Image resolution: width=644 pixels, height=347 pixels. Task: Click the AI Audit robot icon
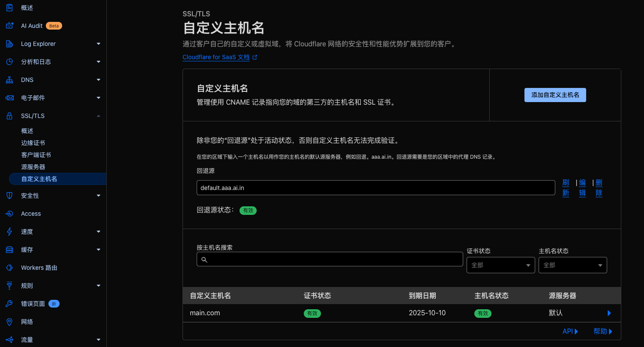point(9,26)
